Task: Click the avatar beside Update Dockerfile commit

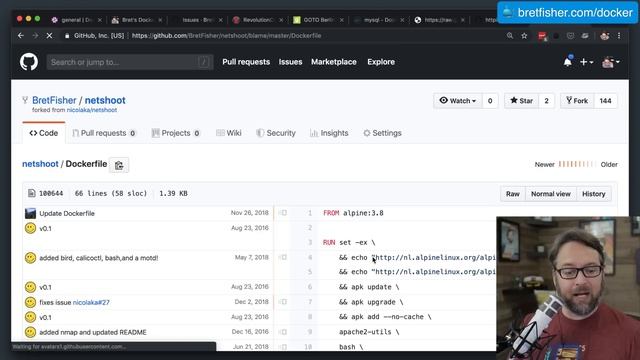Action: pos(30,213)
